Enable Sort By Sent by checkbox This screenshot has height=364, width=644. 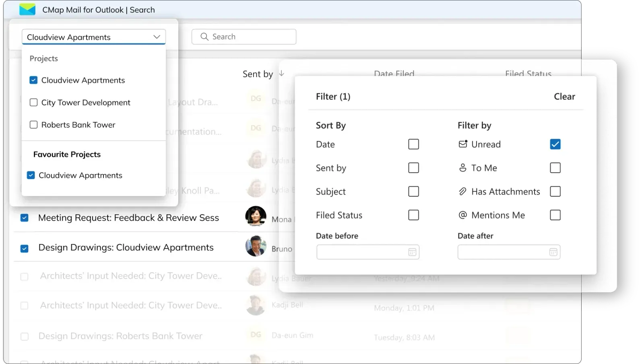[413, 168]
